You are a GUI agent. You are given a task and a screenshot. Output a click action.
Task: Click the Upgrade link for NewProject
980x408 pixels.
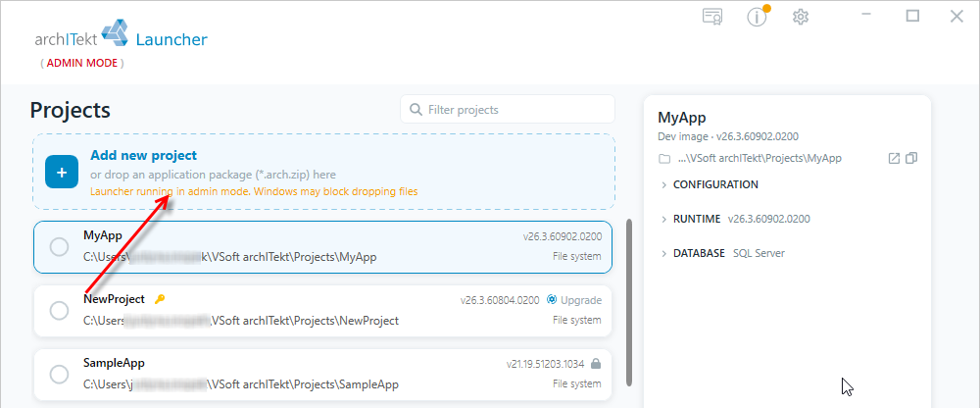click(574, 300)
